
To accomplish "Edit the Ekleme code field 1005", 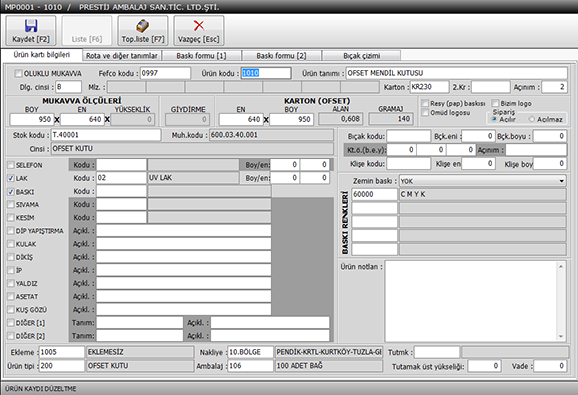I will click(62, 352).
